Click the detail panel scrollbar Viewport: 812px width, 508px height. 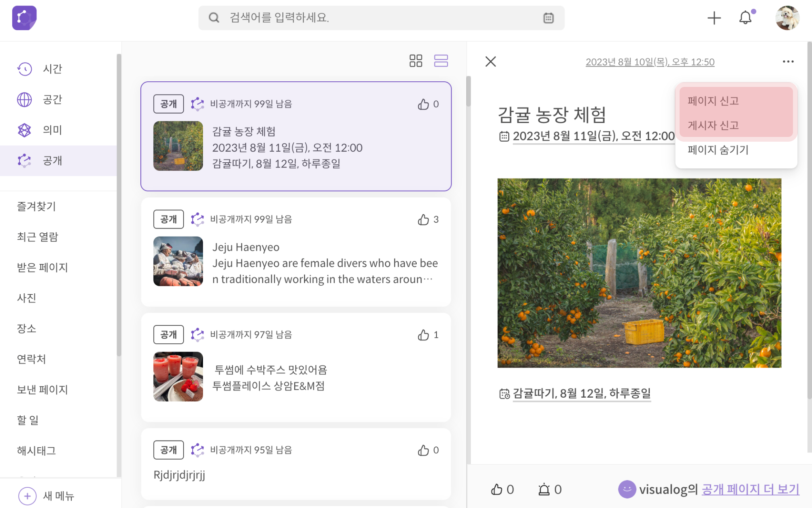point(809,220)
